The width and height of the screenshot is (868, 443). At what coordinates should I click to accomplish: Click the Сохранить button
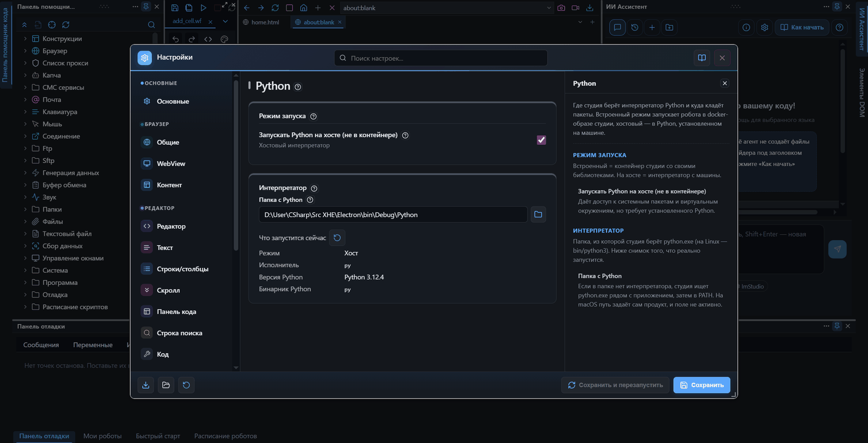[x=701, y=385]
